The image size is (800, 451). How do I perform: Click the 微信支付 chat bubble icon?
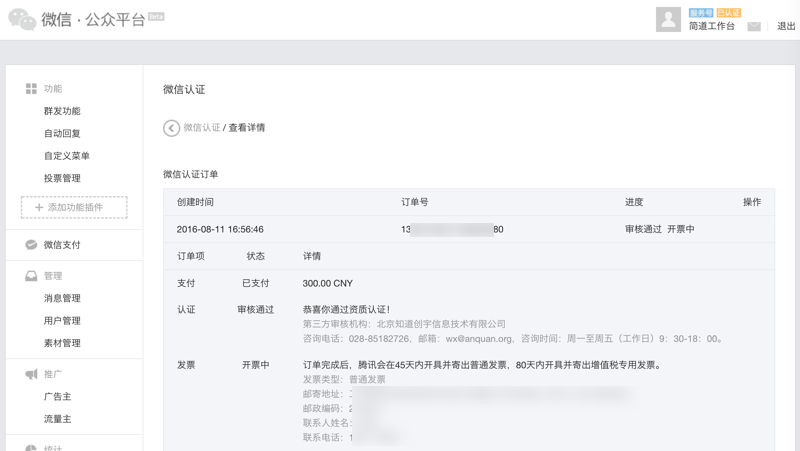coord(31,245)
